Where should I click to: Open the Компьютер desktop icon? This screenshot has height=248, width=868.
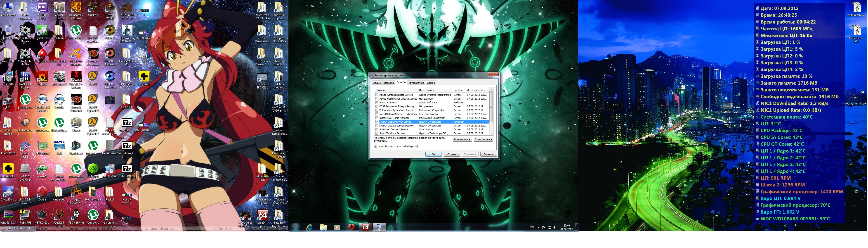point(8,9)
